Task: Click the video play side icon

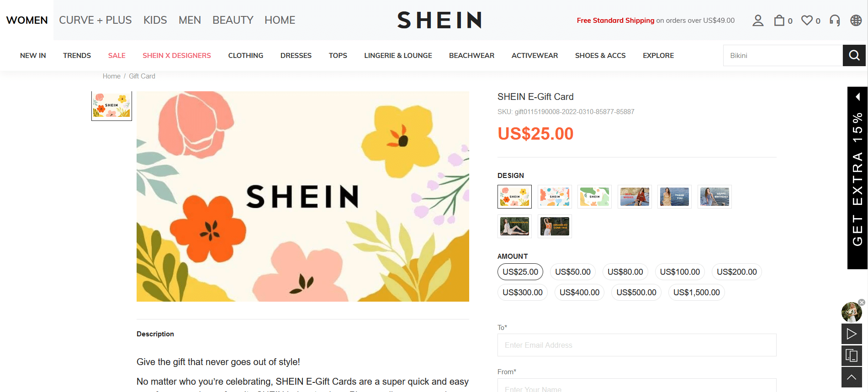Action: (852, 334)
